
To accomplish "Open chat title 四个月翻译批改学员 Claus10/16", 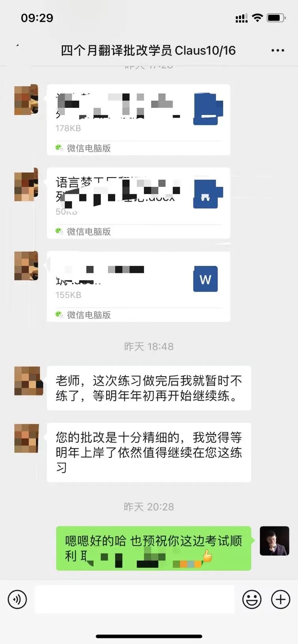I will click(x=148, y=51).
